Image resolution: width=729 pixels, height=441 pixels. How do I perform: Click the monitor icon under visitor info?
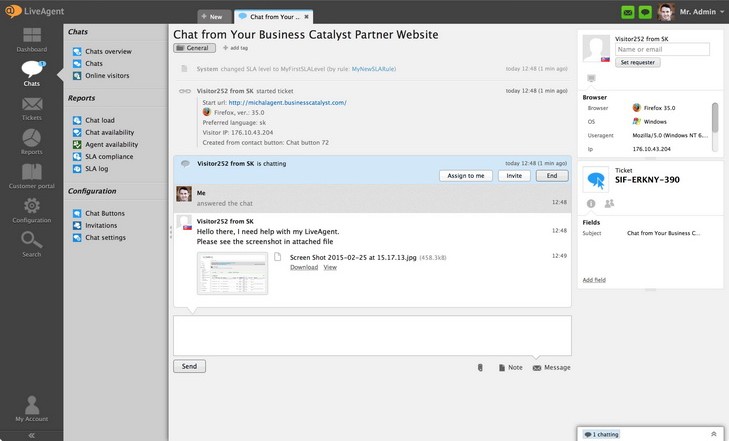coord(591,78)
